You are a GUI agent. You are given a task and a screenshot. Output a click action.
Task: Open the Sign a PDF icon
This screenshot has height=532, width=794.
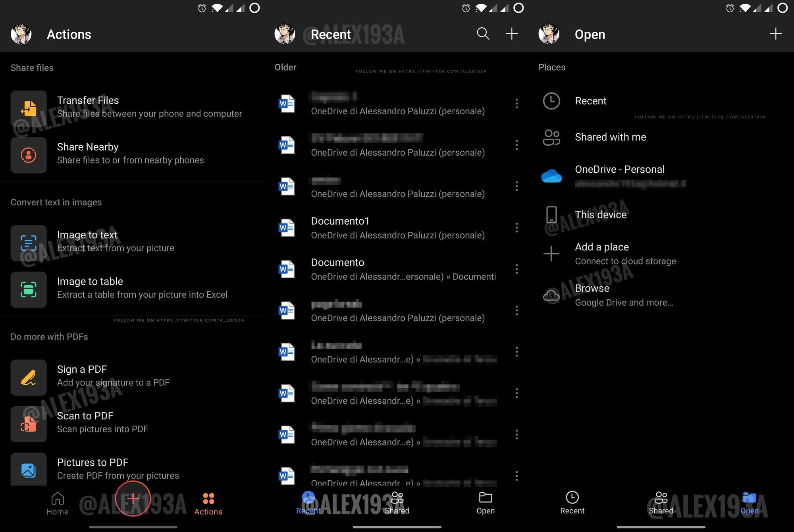[29, 378]
